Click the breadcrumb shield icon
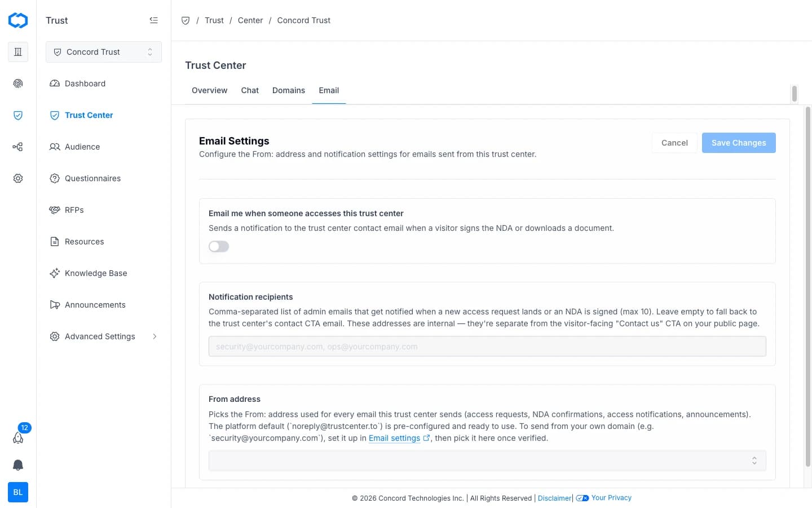Image resolution: width=812 pixels, height=508 pixels. (x=186, y=20)
